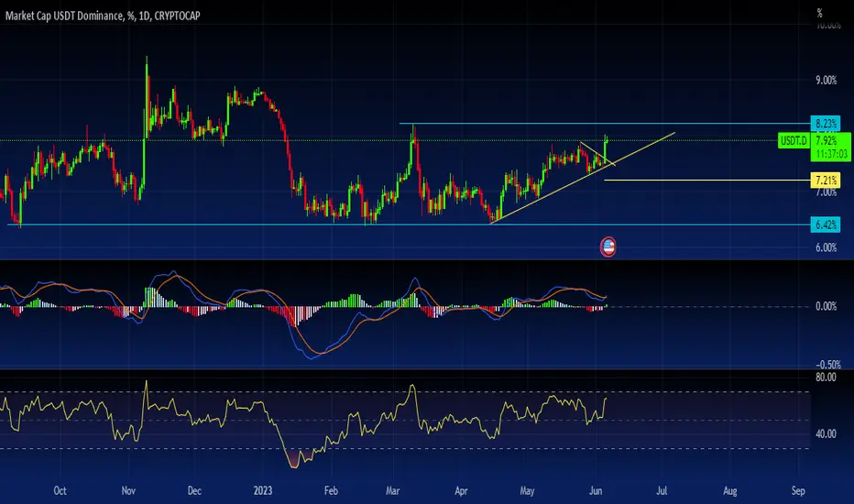Click the -0.50% MACD axis label
Screen dimensions: 854x504
click(x=828, y=365)
